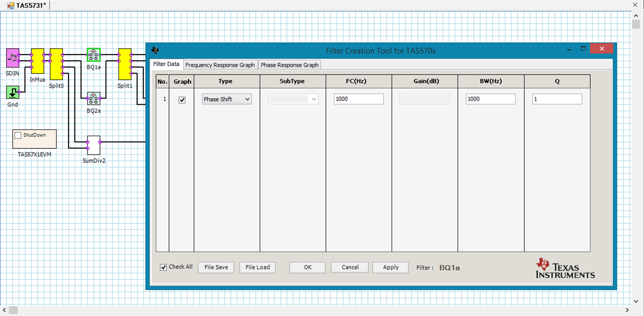Select the TAS5731* document tab
The width and height of the screenshot is (644, 316).
coord(27,5)
